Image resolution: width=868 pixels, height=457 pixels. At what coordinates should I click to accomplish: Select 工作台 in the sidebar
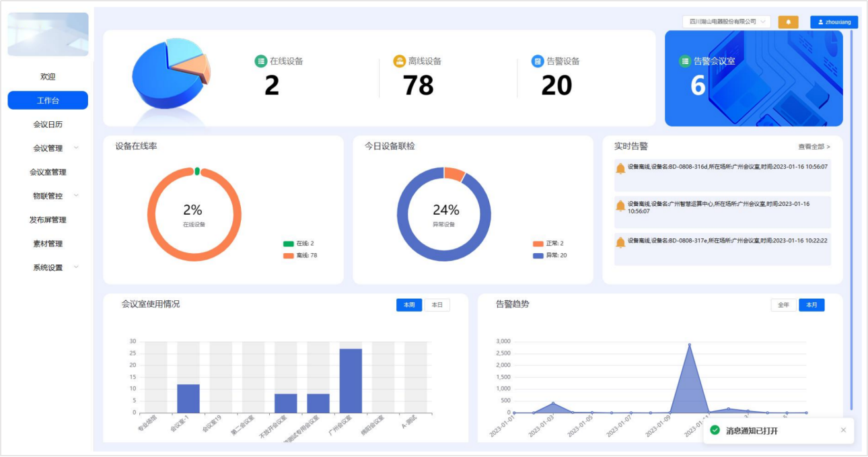(48, 100)
